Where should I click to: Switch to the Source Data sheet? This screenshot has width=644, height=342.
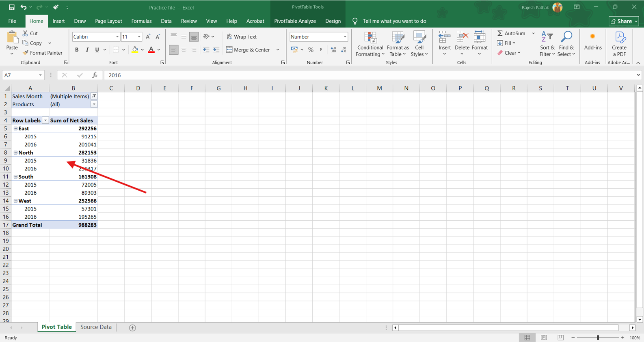(x=96, y=327)
